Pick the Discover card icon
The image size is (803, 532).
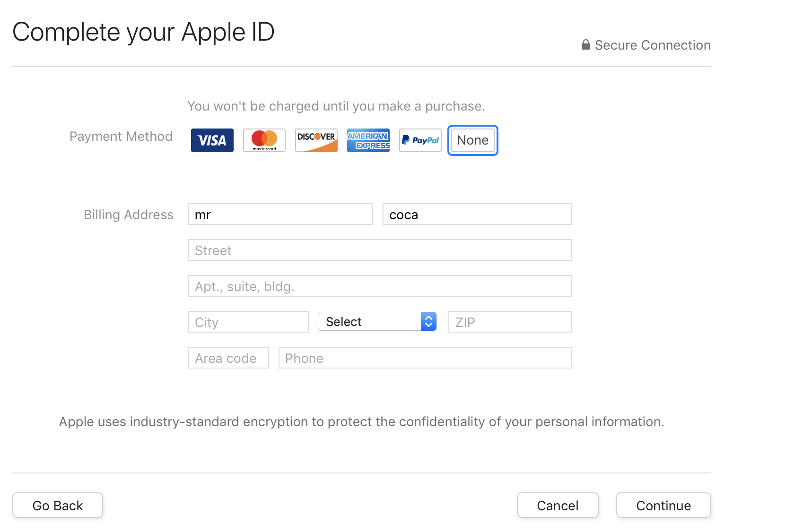316,140
